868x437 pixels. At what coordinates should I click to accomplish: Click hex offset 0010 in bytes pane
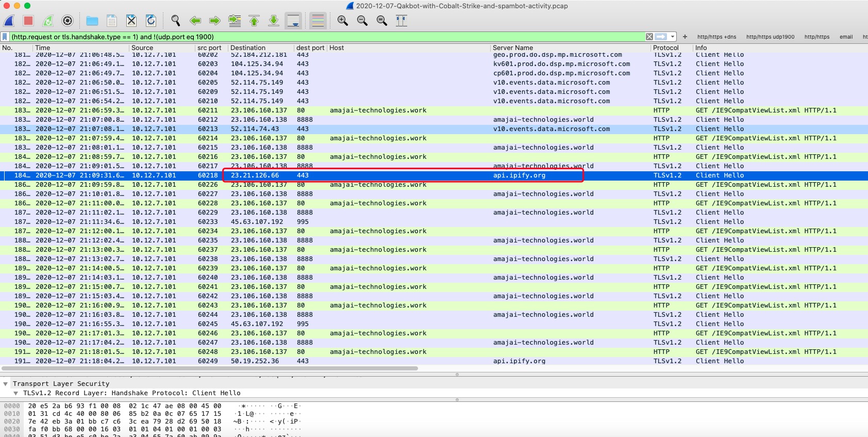(x=12, y=414)
